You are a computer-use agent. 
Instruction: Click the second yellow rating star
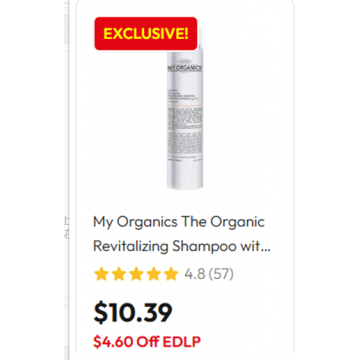click(118, 274)
